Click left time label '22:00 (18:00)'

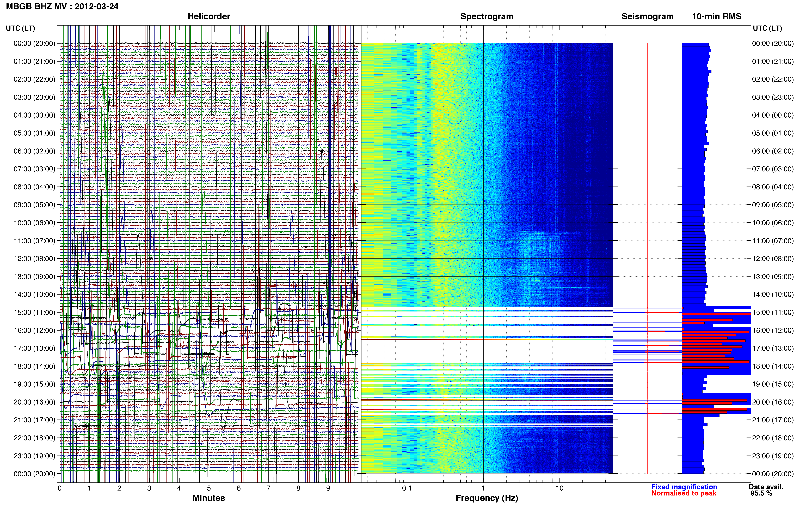pyautogui.click(x=34, y=438)
